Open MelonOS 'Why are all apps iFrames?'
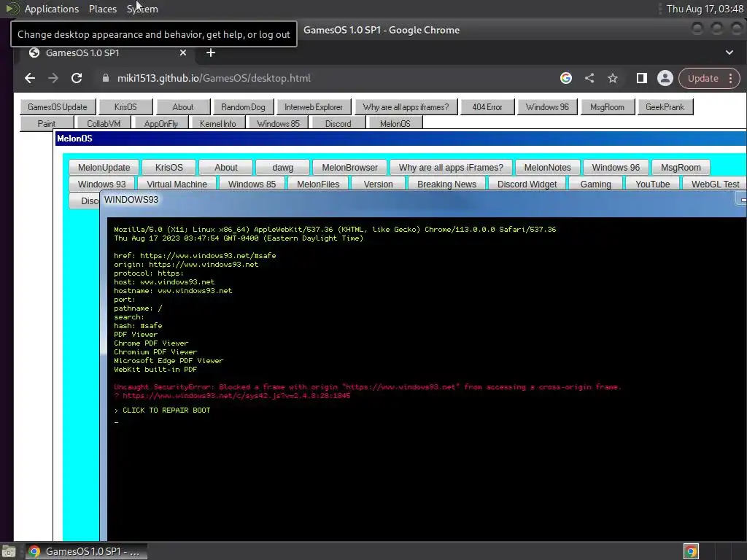This screenshot has height=560, width=747. (x=451, y=168)
